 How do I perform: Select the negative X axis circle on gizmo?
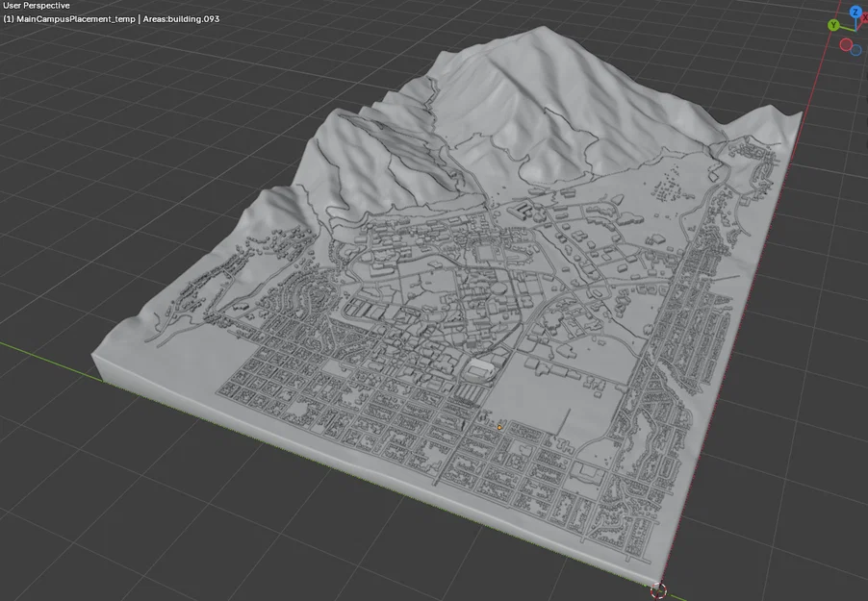[846, 45]
